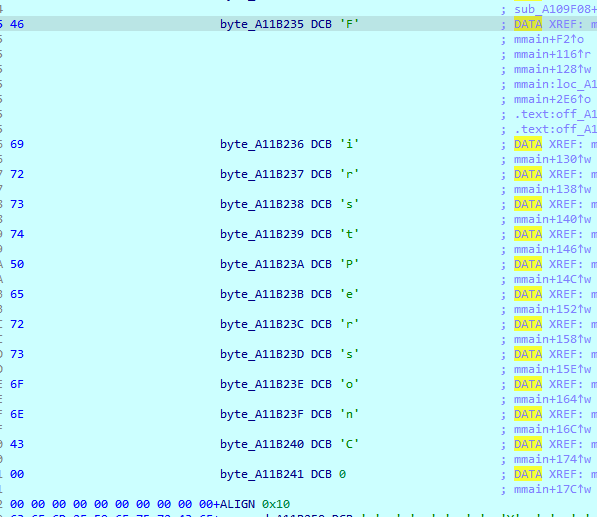Follow the mmain+152↑w cross reference

pyautogui.click(x=552, y=309)
